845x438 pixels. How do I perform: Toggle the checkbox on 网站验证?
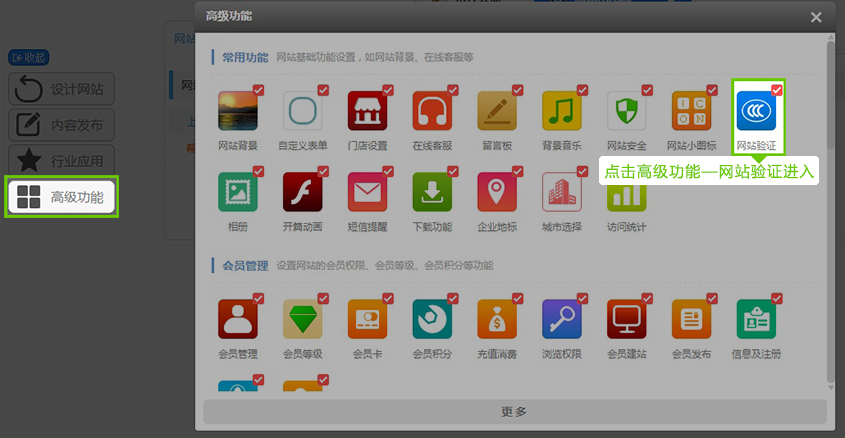tap(777, 90)
